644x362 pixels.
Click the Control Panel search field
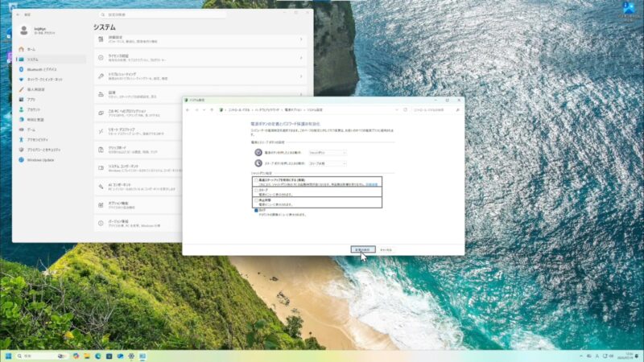[436, 110]
